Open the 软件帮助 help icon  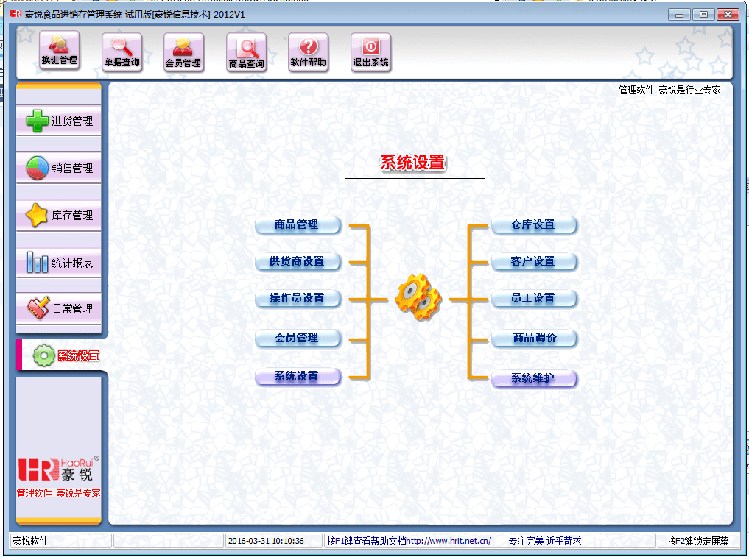point(308,52)
